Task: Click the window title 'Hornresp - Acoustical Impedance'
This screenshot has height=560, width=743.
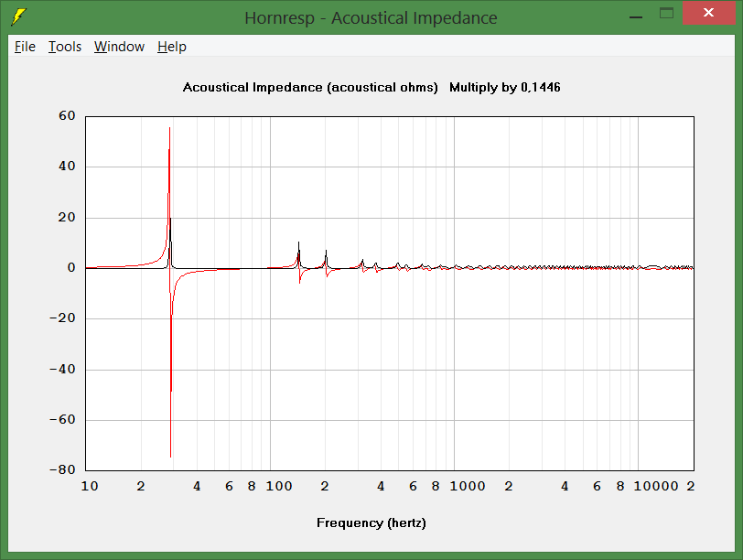Action: pyautogui.click(x=371, y=18)
